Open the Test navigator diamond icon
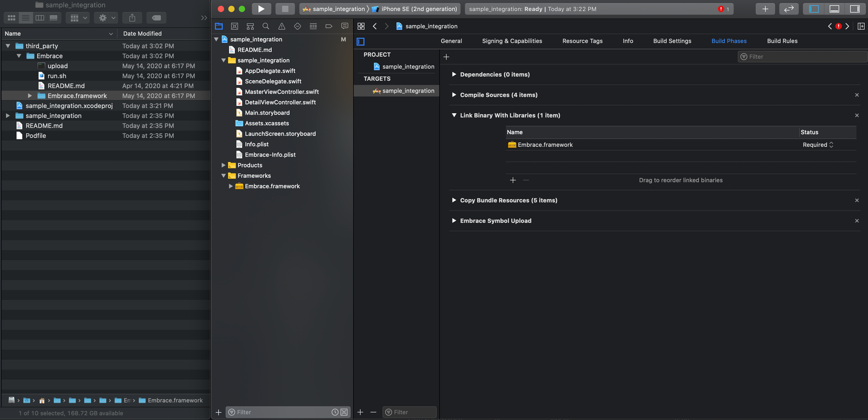Image resolution: width=868 pixels, height=420 pixels. [297, 26]
